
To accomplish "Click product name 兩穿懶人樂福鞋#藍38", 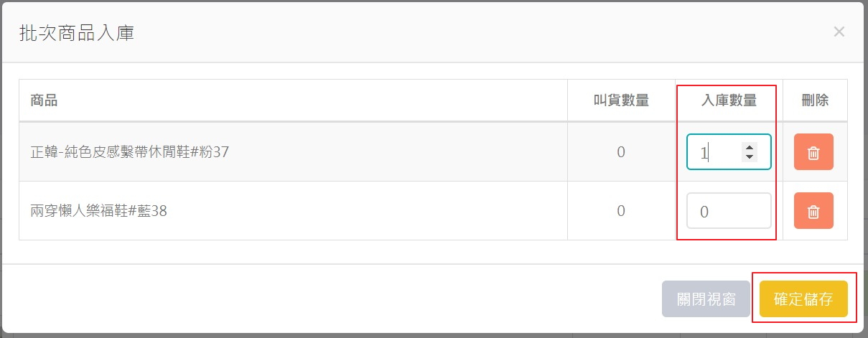I will 98,211.
